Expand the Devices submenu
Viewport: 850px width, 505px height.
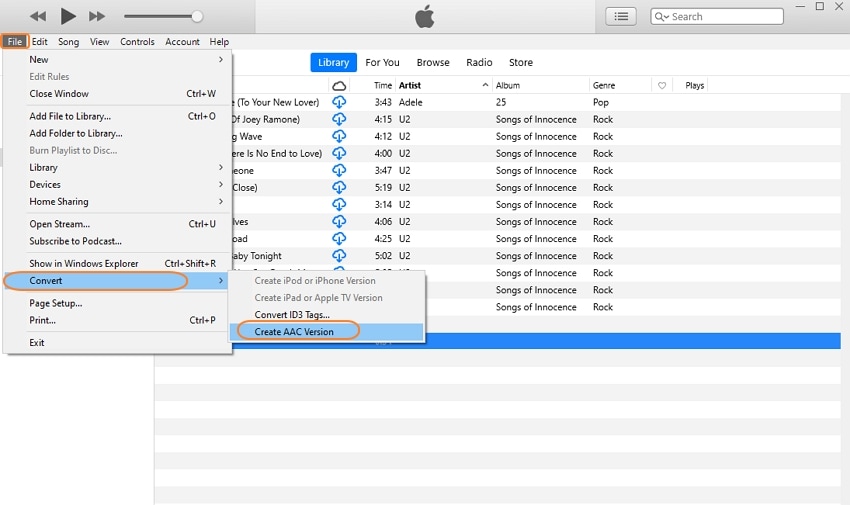click(x=118, y=184)
